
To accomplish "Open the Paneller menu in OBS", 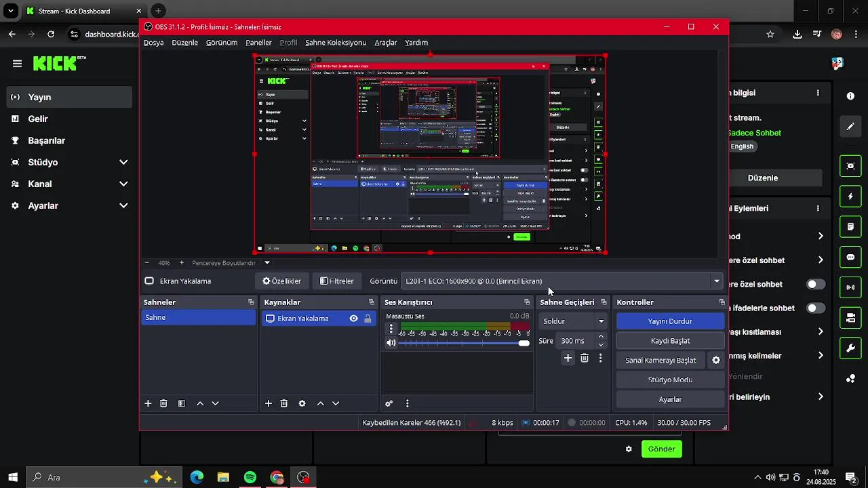I will point(258,43).
